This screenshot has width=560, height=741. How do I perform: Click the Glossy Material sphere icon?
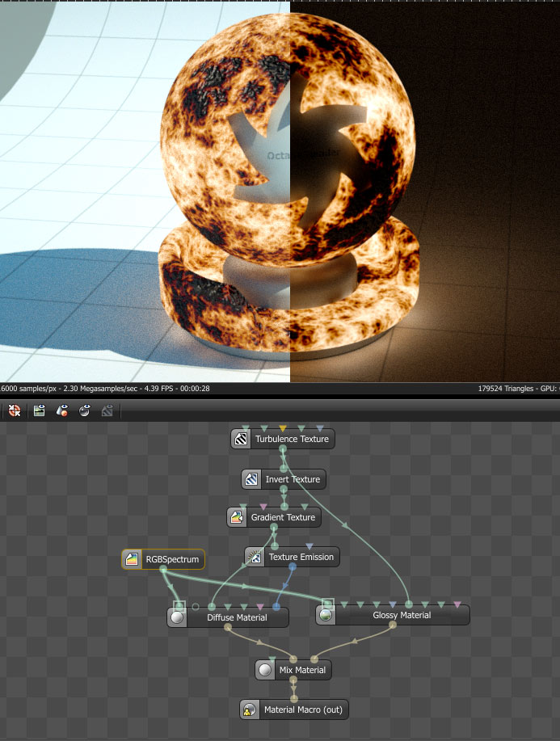pyautogui.click(x=326, y=615)
